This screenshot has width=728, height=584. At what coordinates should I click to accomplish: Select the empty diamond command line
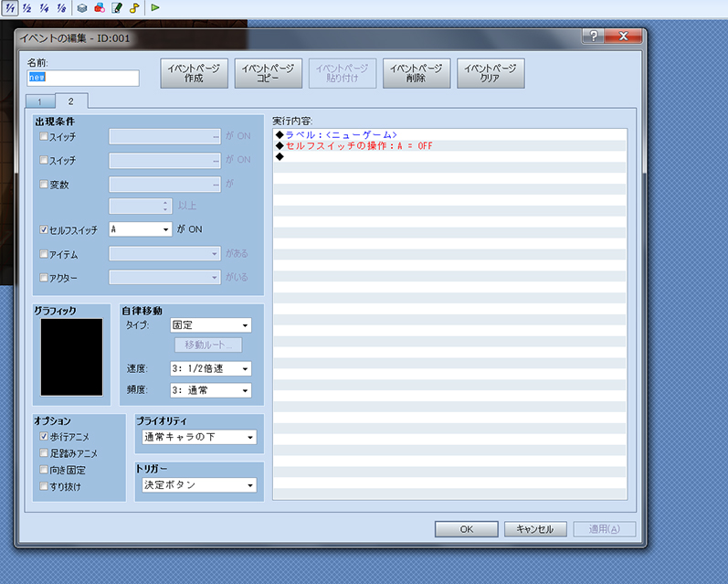pyautogui.click(x=450, y=156)
